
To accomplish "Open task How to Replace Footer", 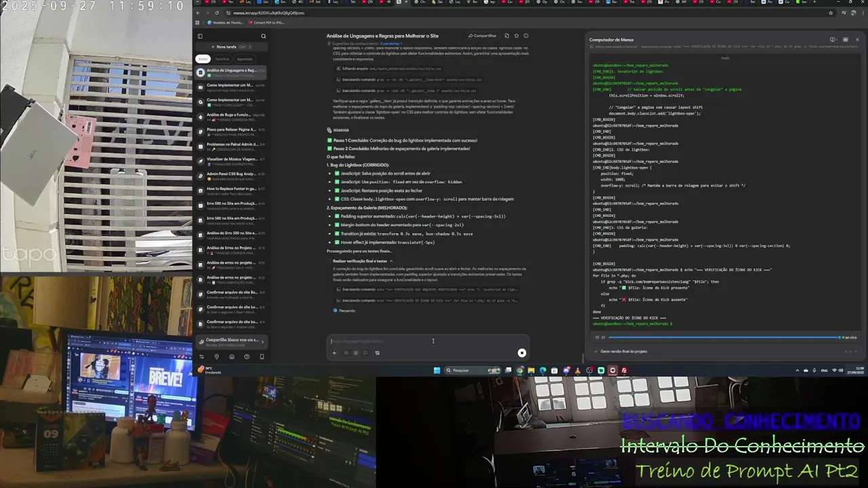I will click(231, 190).
